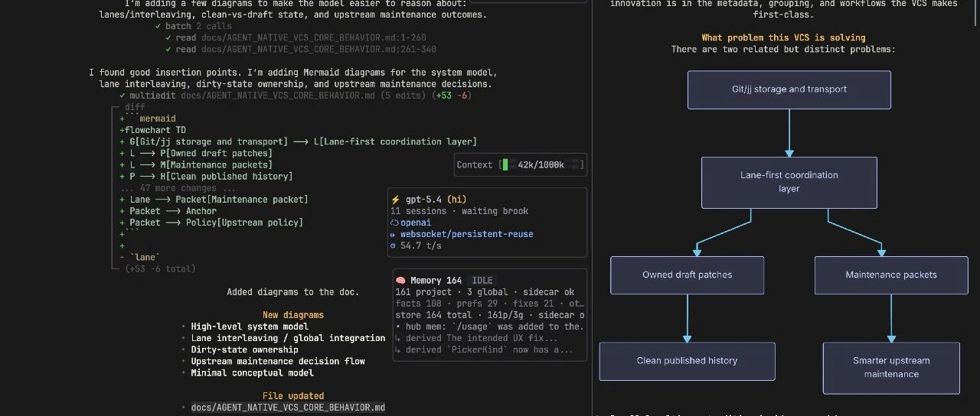Viewport: 980px width, 416px height.
Task: Click the cloud icon next to openai
Action: [394, 223]
